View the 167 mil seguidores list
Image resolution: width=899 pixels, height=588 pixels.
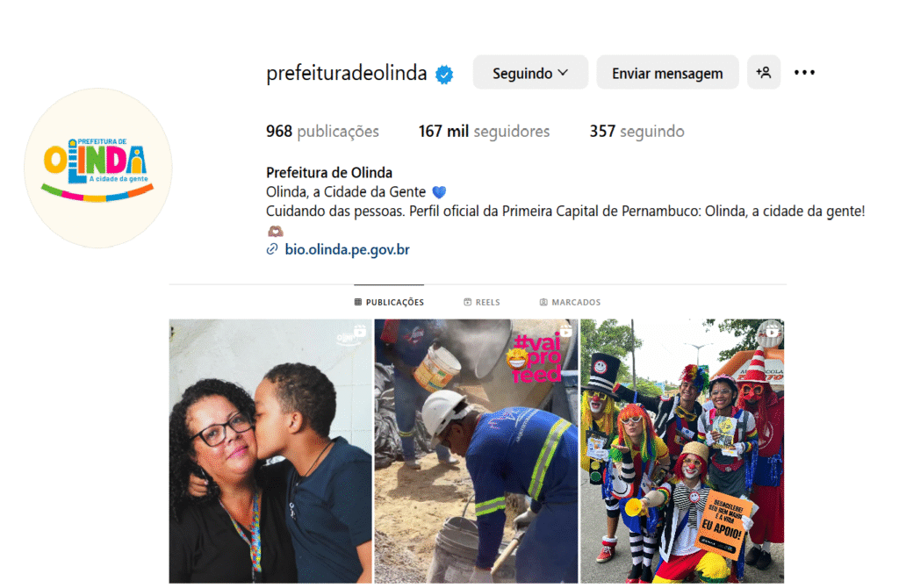(484, 132)
